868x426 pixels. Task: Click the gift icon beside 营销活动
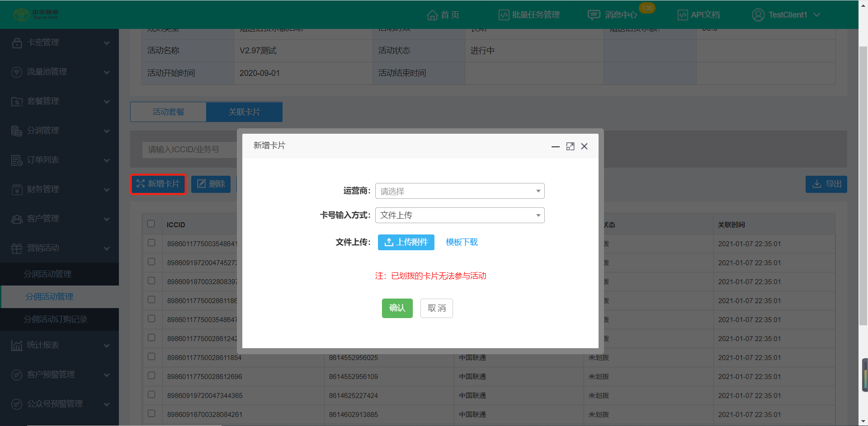(17, 248)
